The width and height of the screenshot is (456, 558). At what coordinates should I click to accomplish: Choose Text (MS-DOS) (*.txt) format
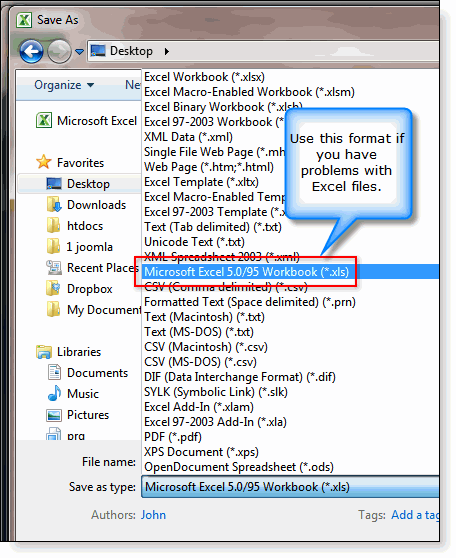199,332
